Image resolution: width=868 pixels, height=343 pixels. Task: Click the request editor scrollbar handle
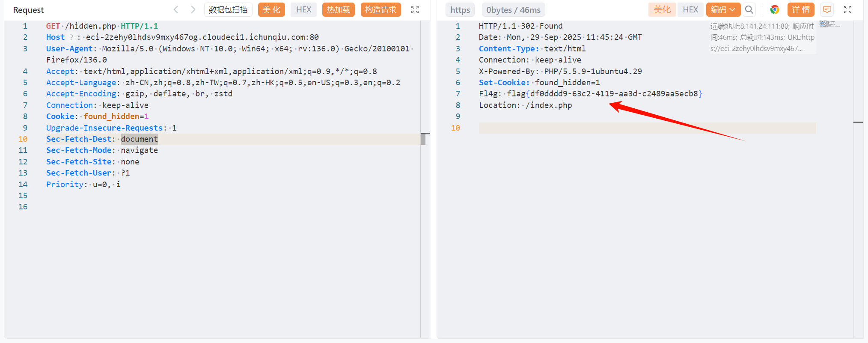423,139
